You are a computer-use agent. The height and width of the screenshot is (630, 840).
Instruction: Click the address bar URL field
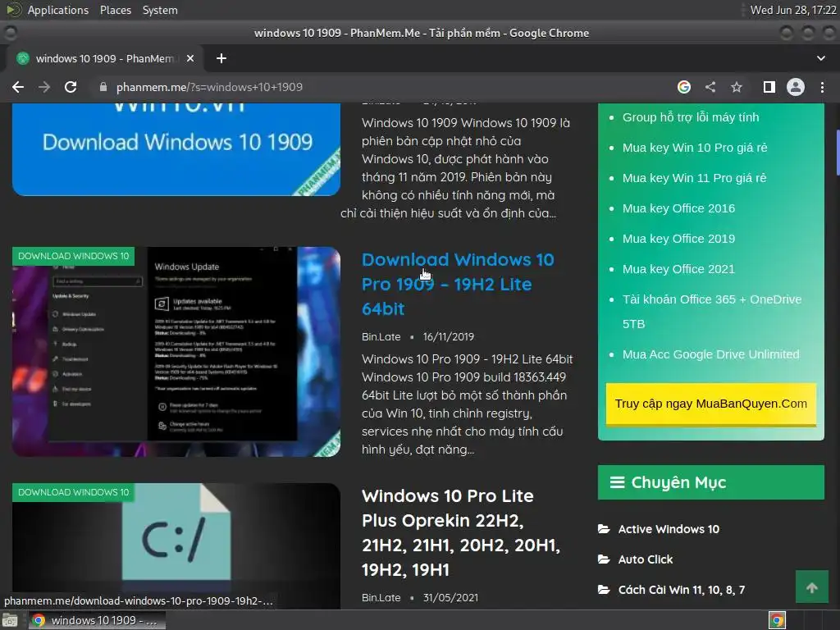[x=375, y=87]
